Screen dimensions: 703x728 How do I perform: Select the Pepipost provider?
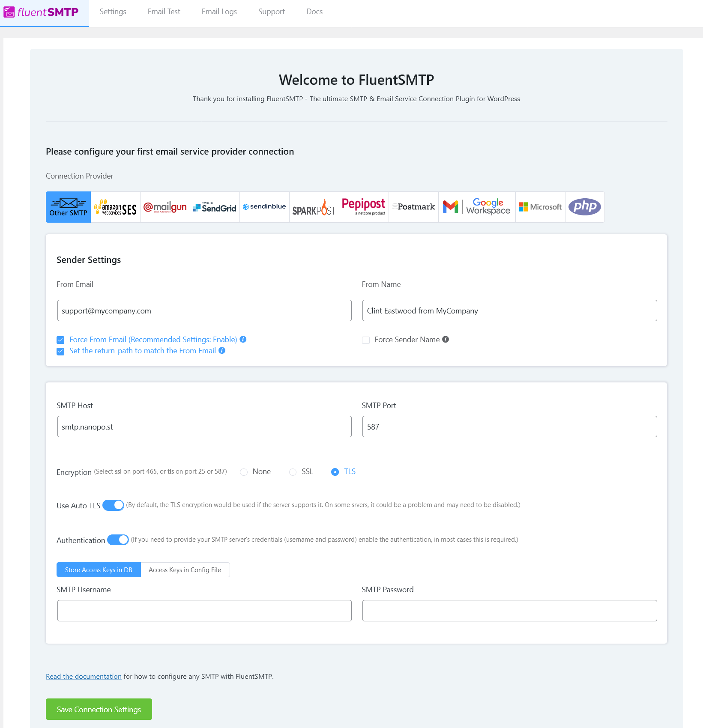click(x=364, y=207)
